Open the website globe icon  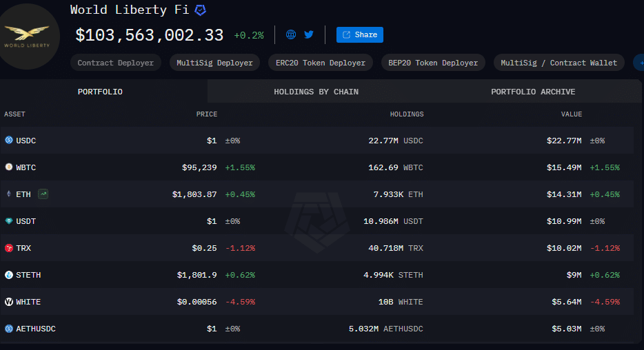[x=291, y=34]
